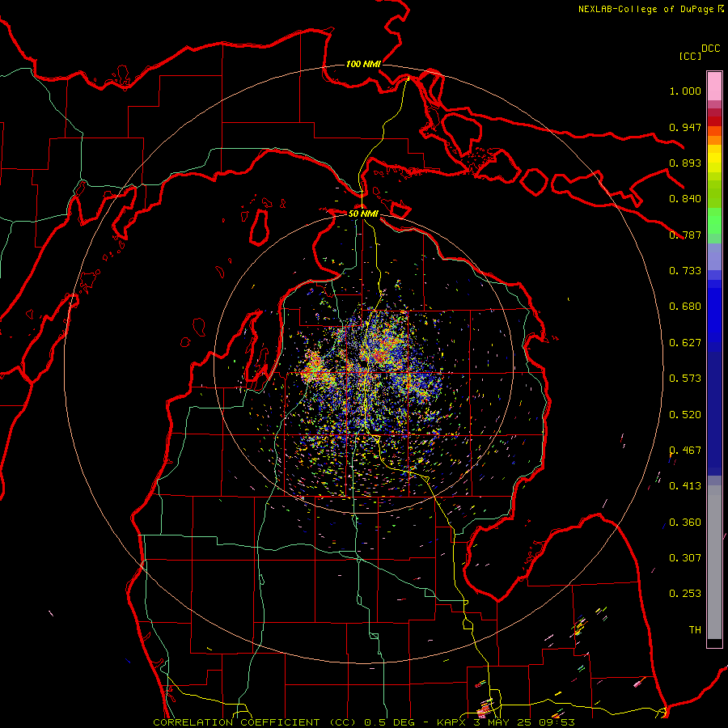This screenshot has height=728, width=728.
Task: Click the 0.467 legend value
Action: point(685,451)
